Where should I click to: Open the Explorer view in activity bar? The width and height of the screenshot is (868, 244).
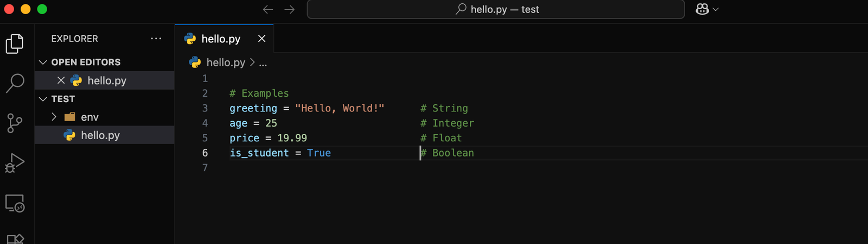click(15, 43)
